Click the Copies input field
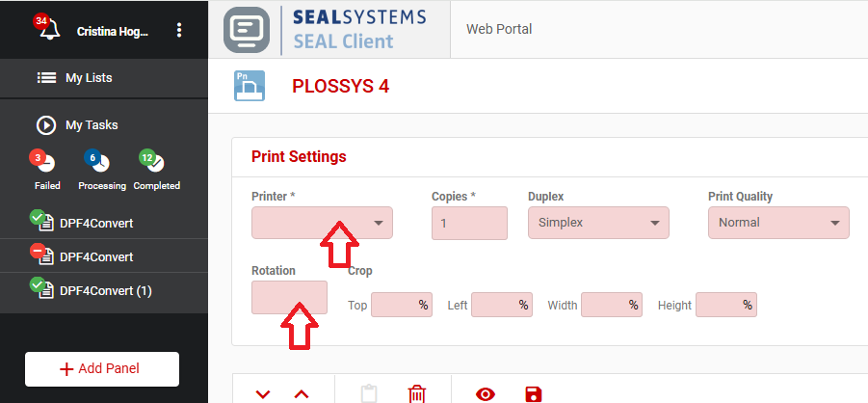Screen dimensions: 868x403 pyautogui.click(x=469, y=223)
